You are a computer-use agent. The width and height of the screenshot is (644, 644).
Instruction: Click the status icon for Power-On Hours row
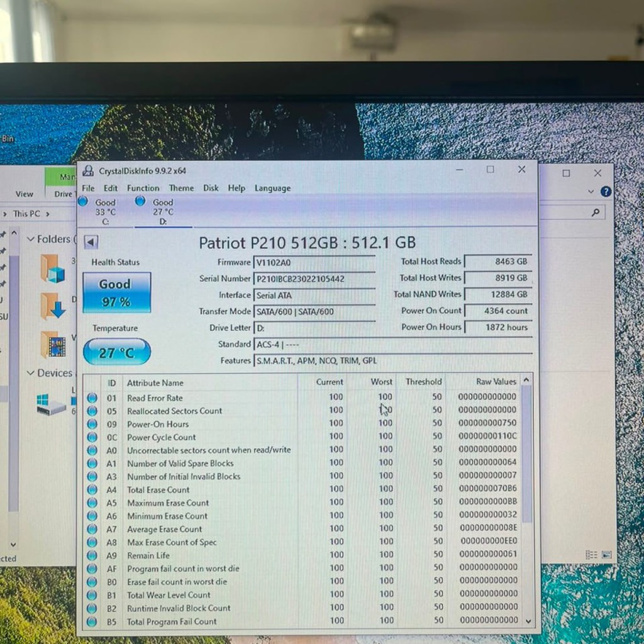click(x=92, y=424)
